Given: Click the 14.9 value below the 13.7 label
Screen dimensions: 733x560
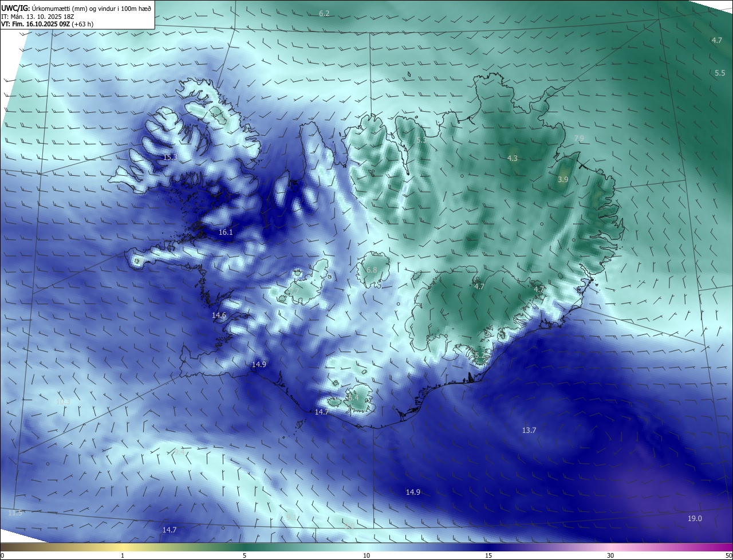Looking at the screenshot, I should point(413,492).
